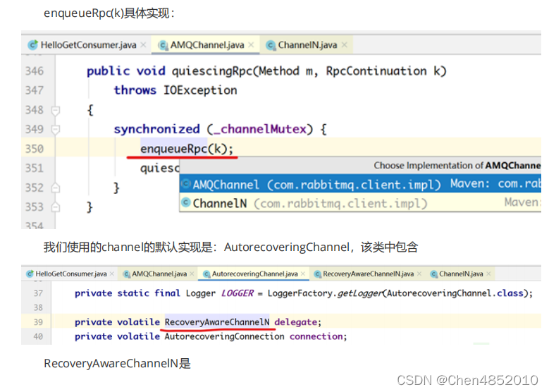Image resolution: width=549 pixels, height=392 pixels.
Task: Click the RecoveryAwareChannelN type on line 39
Action: pyautogui.click(x=217, y=322)
